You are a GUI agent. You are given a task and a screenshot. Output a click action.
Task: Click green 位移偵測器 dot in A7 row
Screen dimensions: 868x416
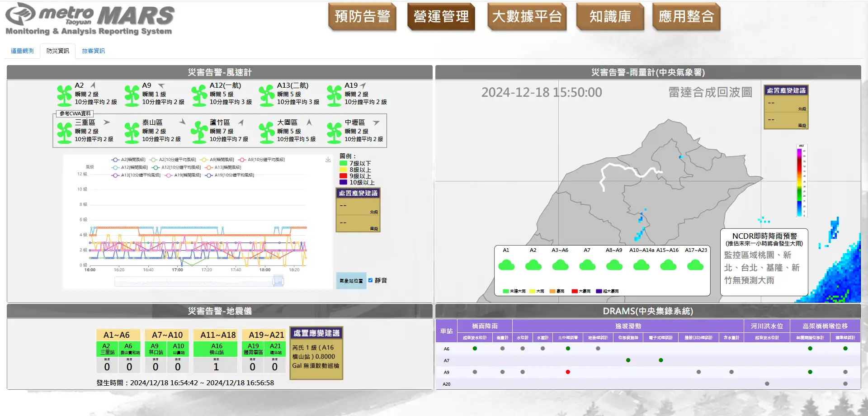(628, 360)
